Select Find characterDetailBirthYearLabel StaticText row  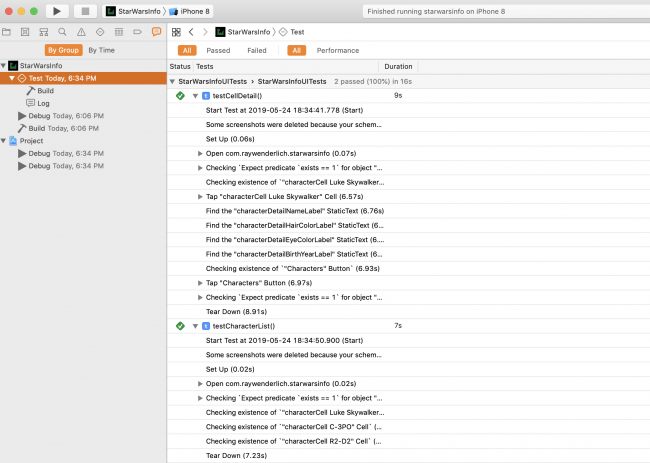[408, 254]
